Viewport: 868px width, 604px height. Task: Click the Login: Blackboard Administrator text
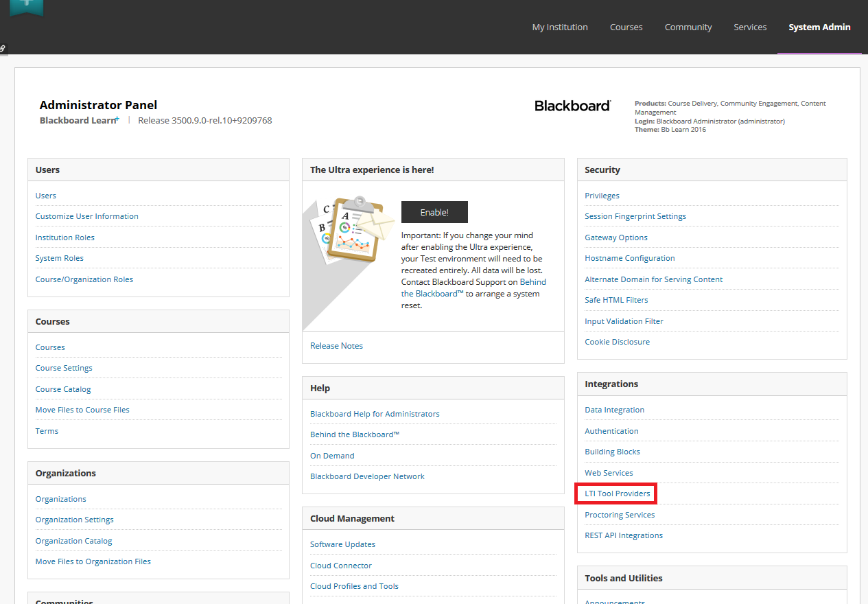tap(709, 121)
